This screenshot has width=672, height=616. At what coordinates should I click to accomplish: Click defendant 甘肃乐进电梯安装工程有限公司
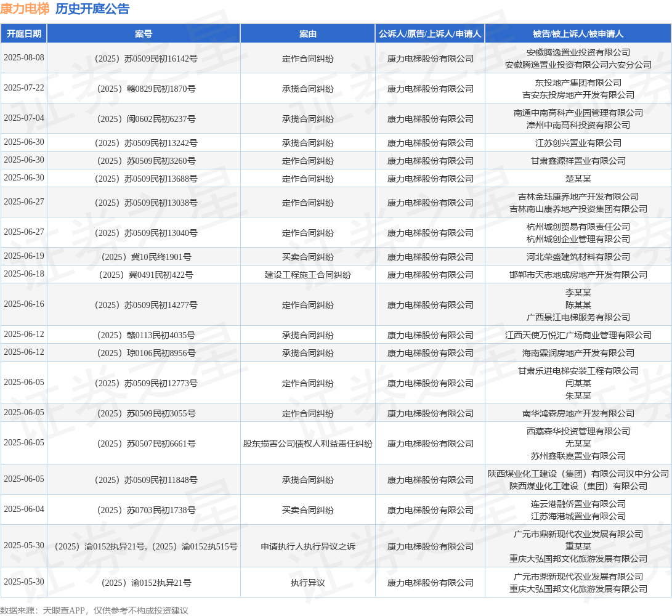click(578, 371)
